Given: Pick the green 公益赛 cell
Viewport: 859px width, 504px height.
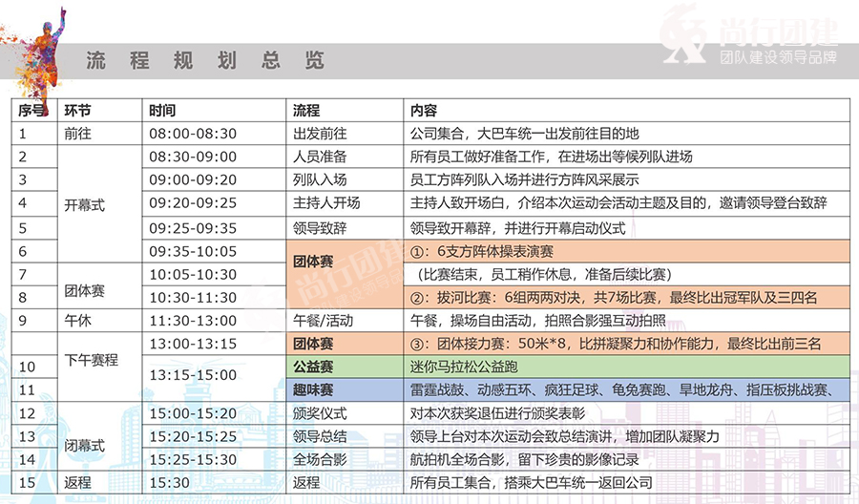Looking at the screenshot, I should tap(345, 367).
